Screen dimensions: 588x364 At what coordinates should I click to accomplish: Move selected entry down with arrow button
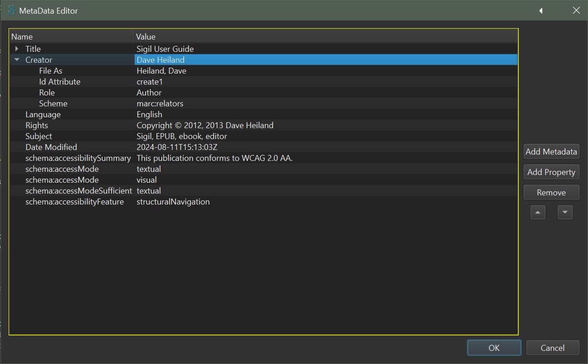pos(565,212)
